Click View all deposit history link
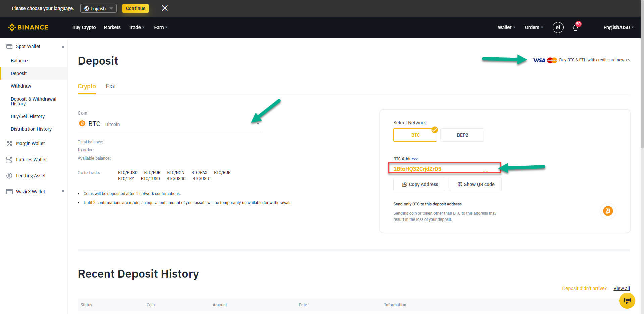This screenshot has height=314, width=644. pos(622,288)
